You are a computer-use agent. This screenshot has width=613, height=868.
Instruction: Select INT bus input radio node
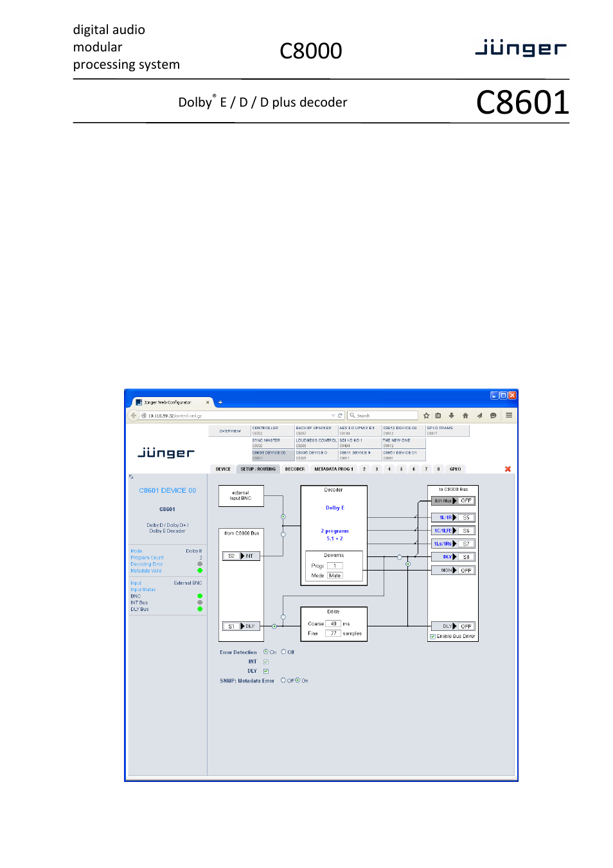[283, 534]
